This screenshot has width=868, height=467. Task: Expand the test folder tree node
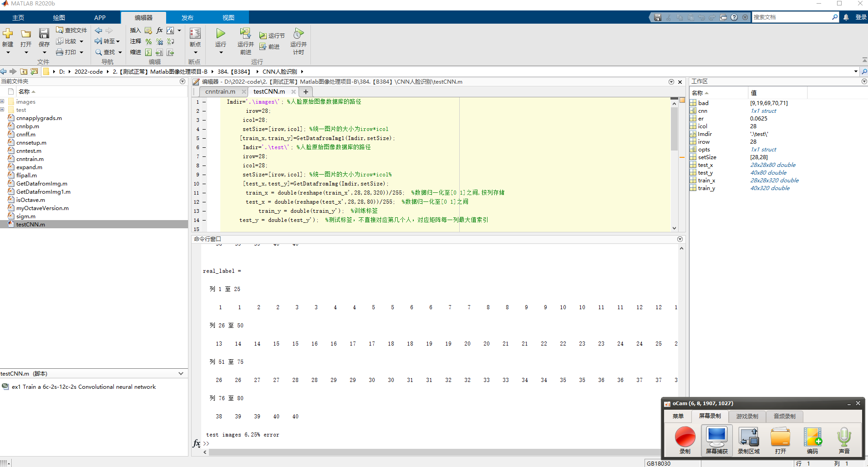[x=2, y=110]
